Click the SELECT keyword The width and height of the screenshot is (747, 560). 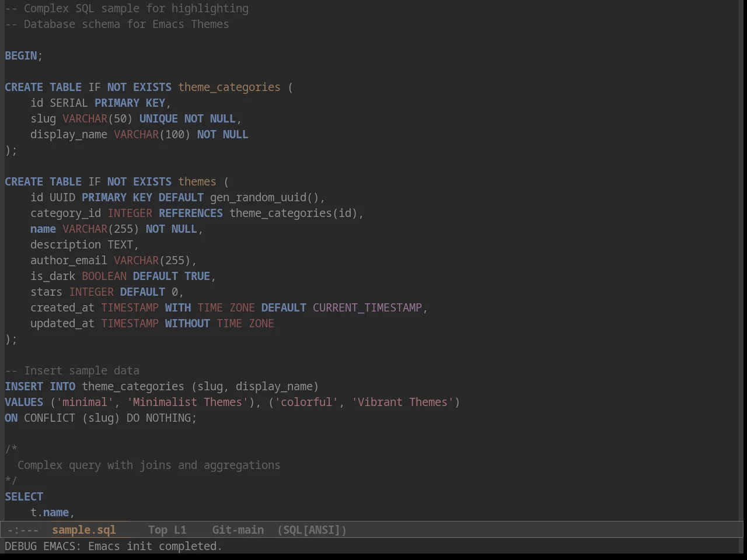tap(24, 496)
